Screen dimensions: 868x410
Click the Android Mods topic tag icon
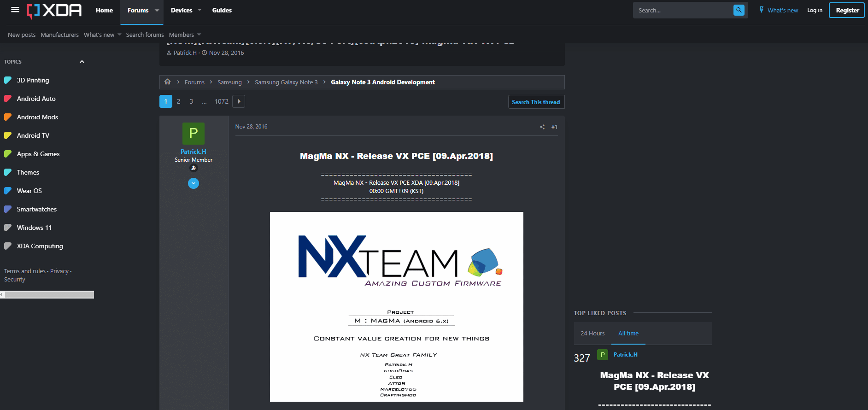[x=8, y=117]
